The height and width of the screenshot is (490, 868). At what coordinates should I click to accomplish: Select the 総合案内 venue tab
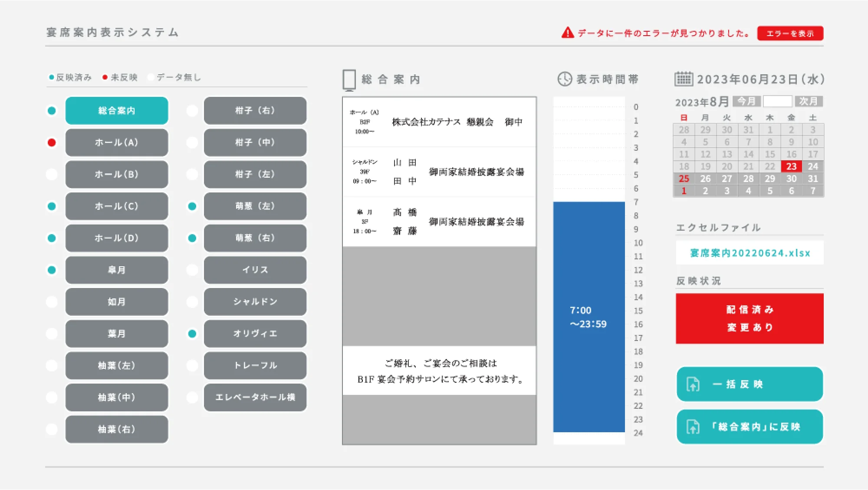coord(117,111)
